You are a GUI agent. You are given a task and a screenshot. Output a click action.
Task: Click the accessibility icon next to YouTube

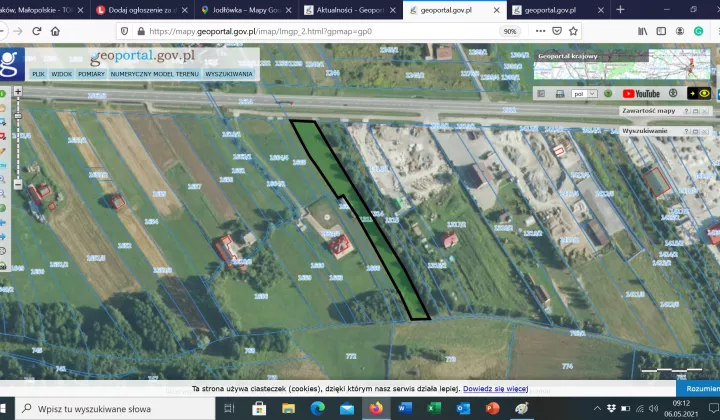click(673, 93)
